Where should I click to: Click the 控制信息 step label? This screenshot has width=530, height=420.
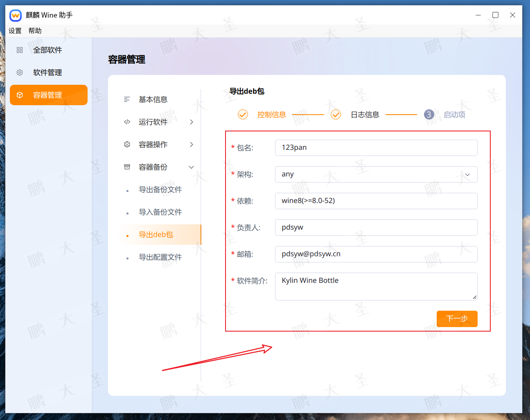pos(272,115)
